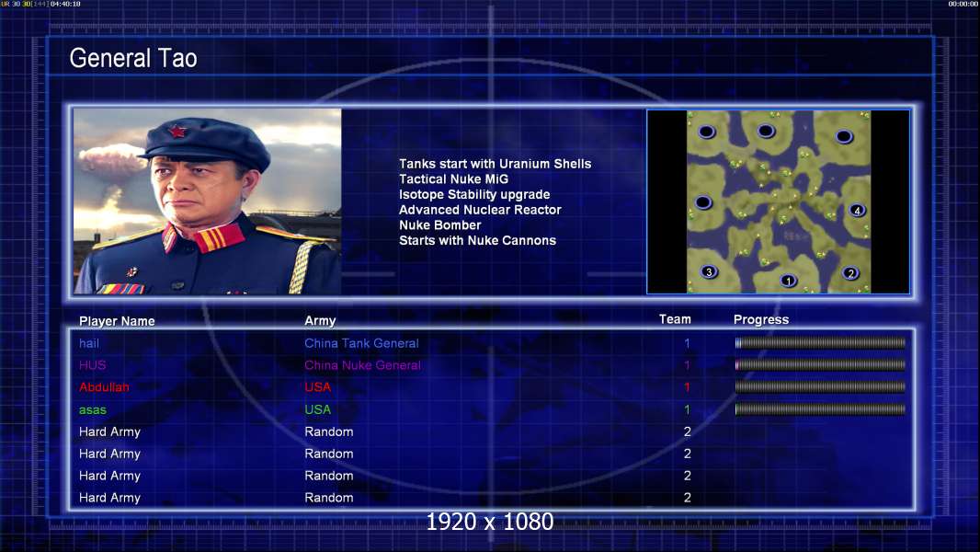Click General Tao's portrait image
This screenshot has height=552, width=980.
coord(208,201)
